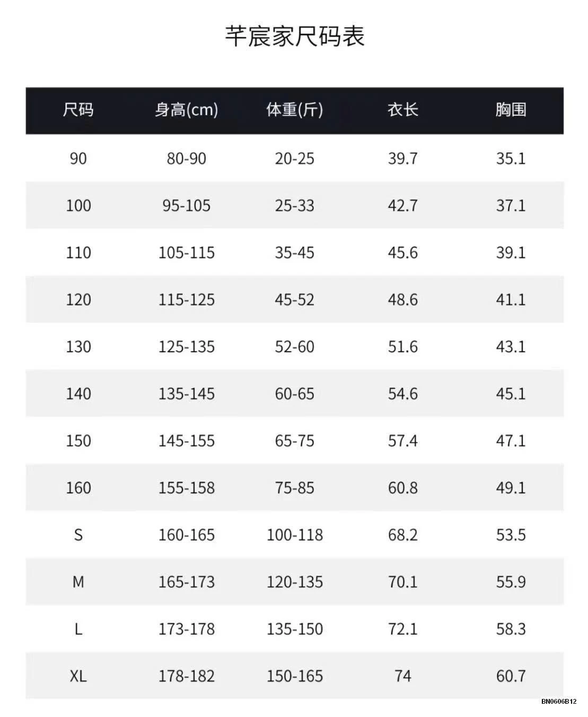Click the 衣长 column header

click(402, 110)
